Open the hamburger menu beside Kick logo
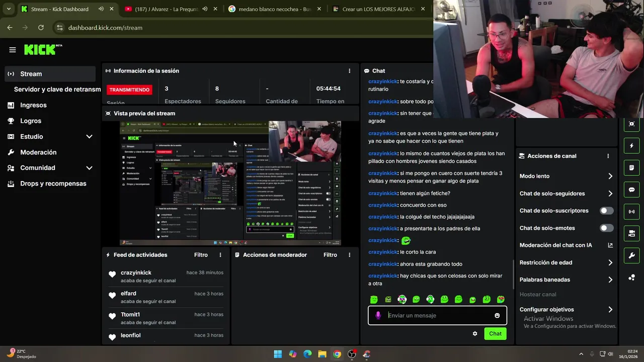Screen dimensions: 644x362 point(13,50)
